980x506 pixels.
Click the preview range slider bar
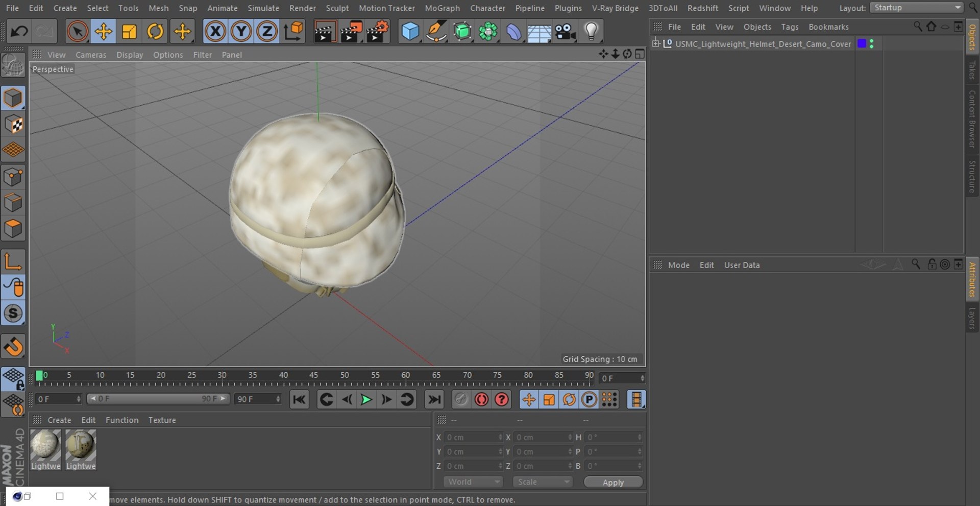click(158, 399)
